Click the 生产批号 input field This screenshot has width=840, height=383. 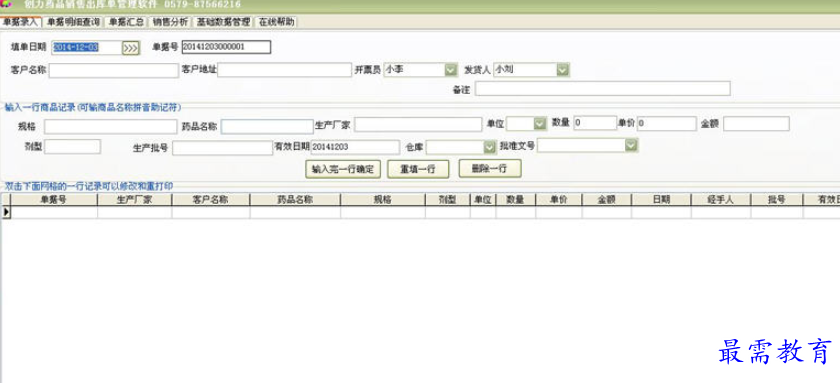(x=222, y=148)
